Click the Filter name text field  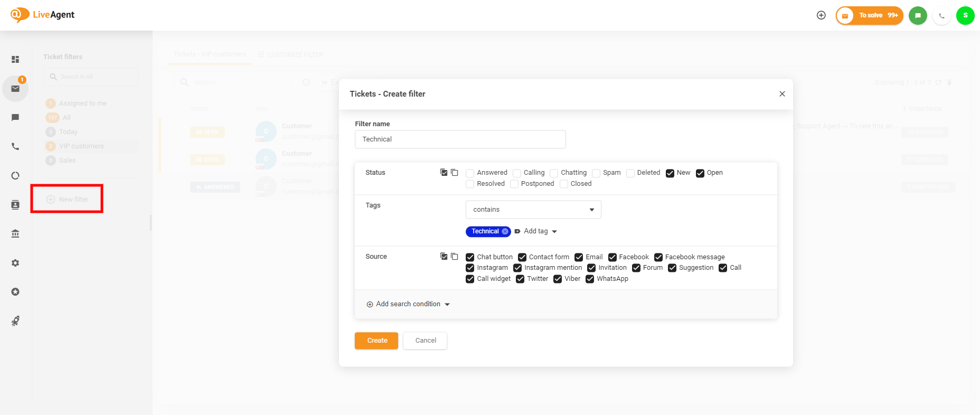460,139
